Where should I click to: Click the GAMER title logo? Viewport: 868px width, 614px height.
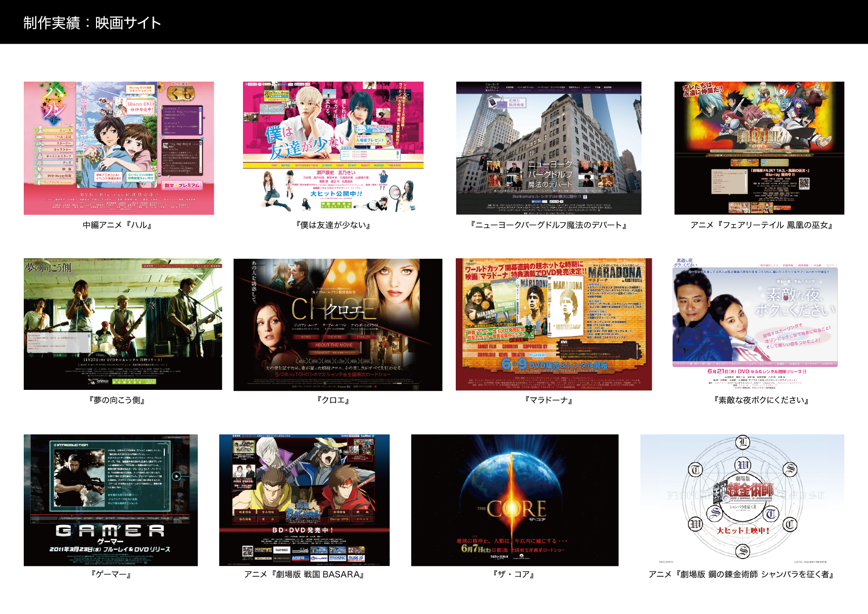(x=110, y=531)
